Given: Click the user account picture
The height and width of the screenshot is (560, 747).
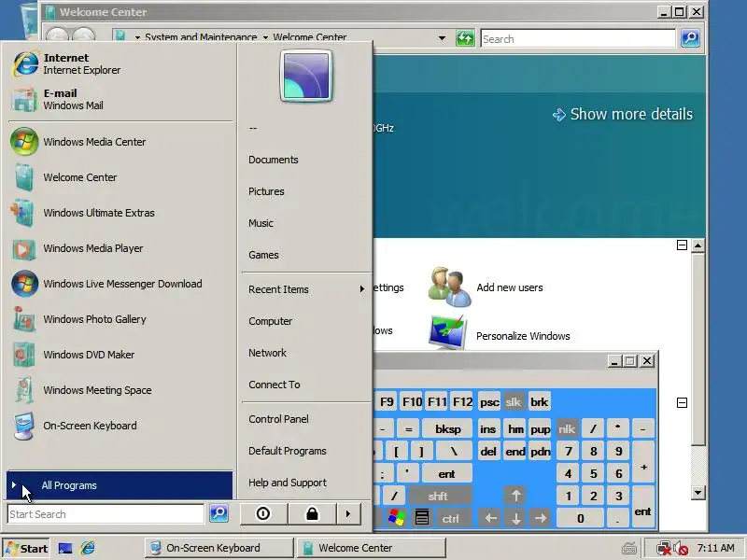Looking at the screenshot, I should [306, 76].
